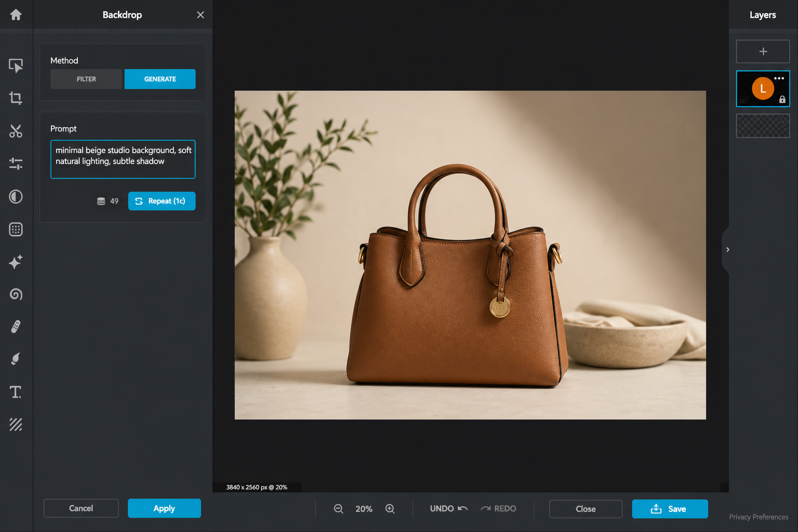Select the Heal bandage tool
This screenshot has width=798, height=532.
[16, 327]
